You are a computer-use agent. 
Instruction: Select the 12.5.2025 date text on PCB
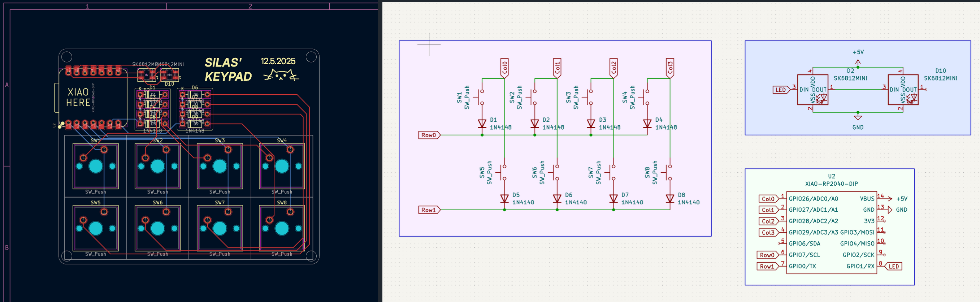pyautogui.click(x=278, y=61)
